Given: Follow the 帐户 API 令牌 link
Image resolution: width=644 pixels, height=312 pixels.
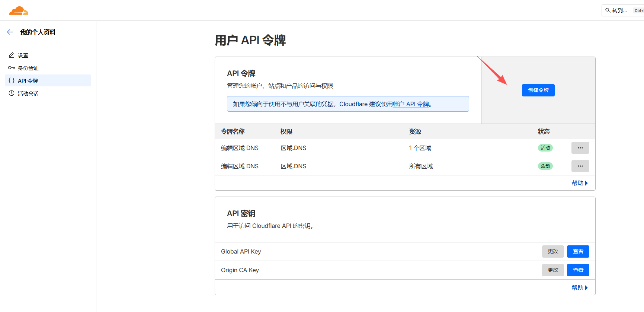Looking at the screenshot, I should [411, 104].
